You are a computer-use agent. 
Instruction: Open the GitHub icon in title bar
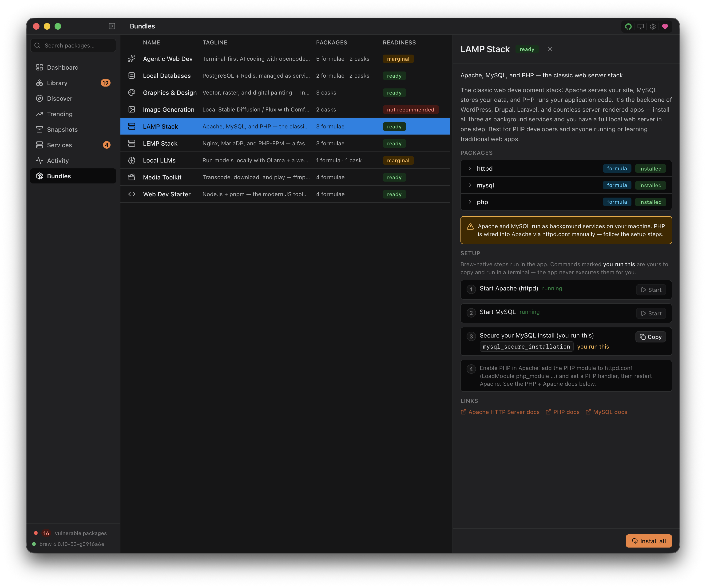click(x=628, y=27)
